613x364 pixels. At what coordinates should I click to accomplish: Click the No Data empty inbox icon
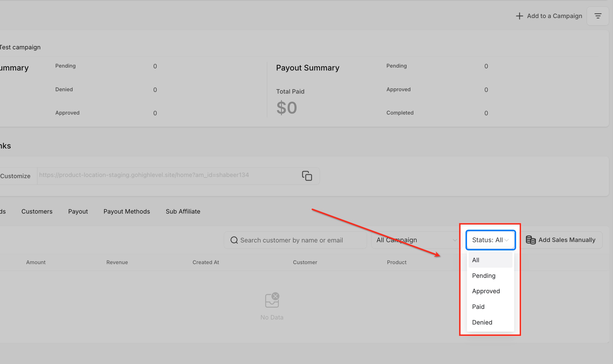coord(272,300)
